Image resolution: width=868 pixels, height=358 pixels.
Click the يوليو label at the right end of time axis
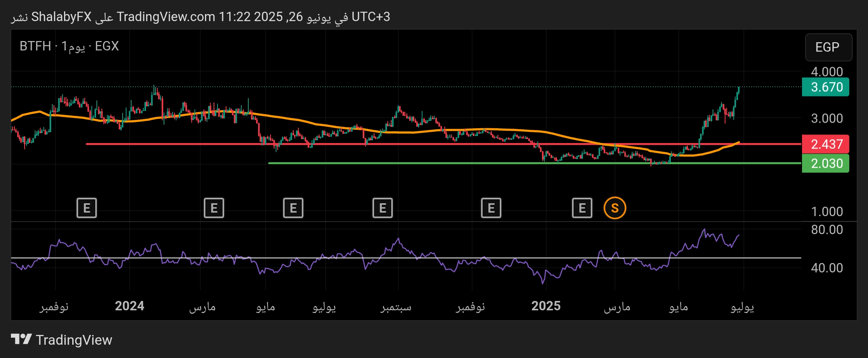pyautogui.click(x=742, y=307)
